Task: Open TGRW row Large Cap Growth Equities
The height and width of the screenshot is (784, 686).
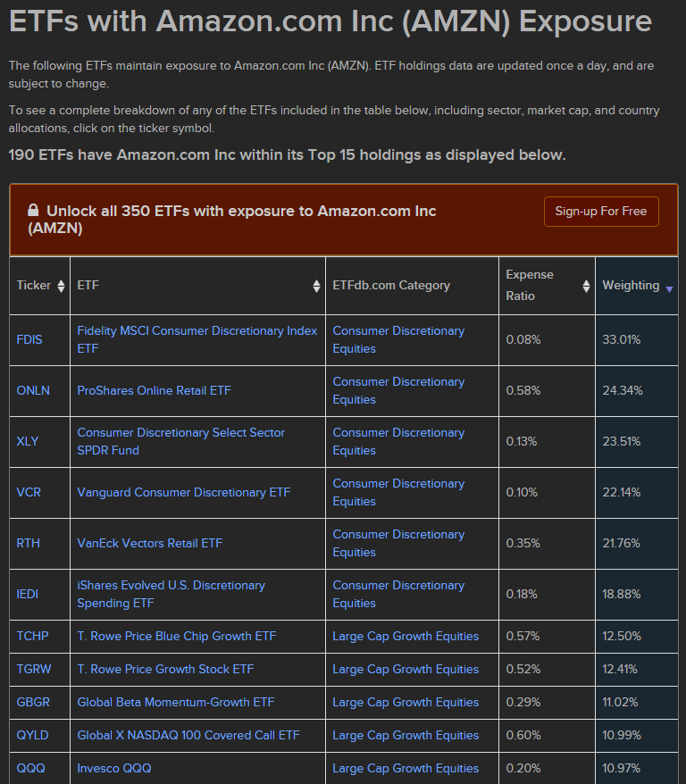Action: click(406, 670)
